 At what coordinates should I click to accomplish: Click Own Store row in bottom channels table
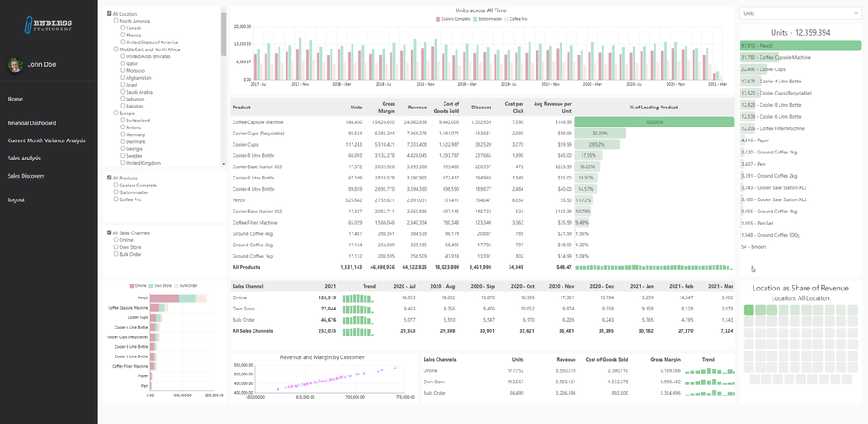coord(579,382)
